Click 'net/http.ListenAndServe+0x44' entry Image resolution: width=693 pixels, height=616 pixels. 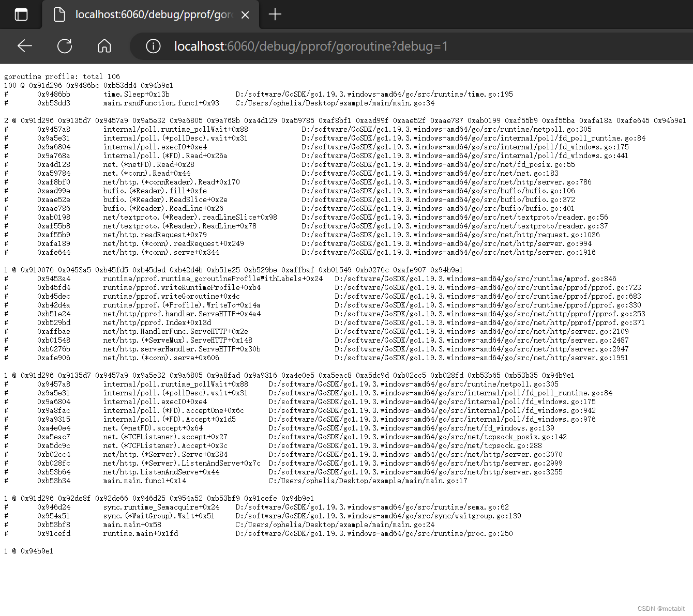(161, 472)
